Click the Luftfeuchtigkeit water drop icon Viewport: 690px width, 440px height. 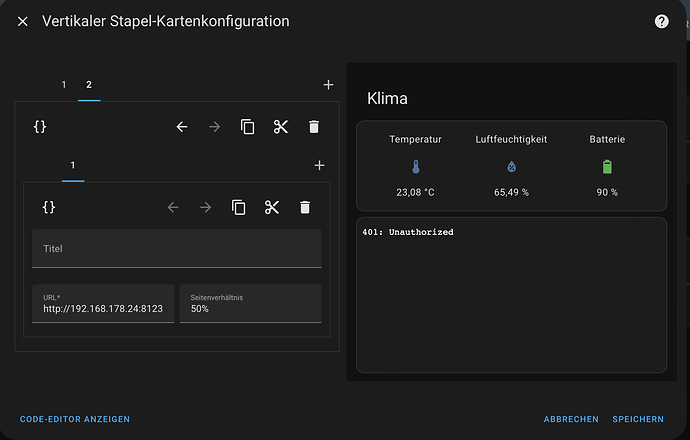511,167
